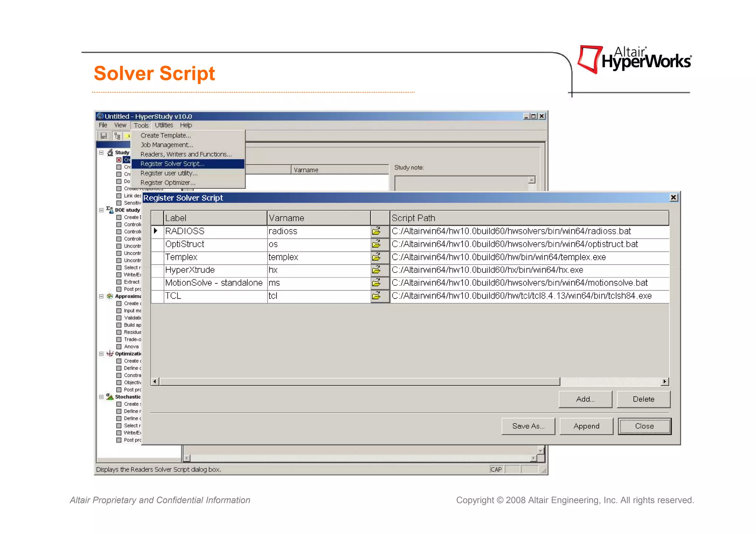This screenshot has width=756, height=534.
Task: Click the Script Path column header
Action: [x=529, y=218]
